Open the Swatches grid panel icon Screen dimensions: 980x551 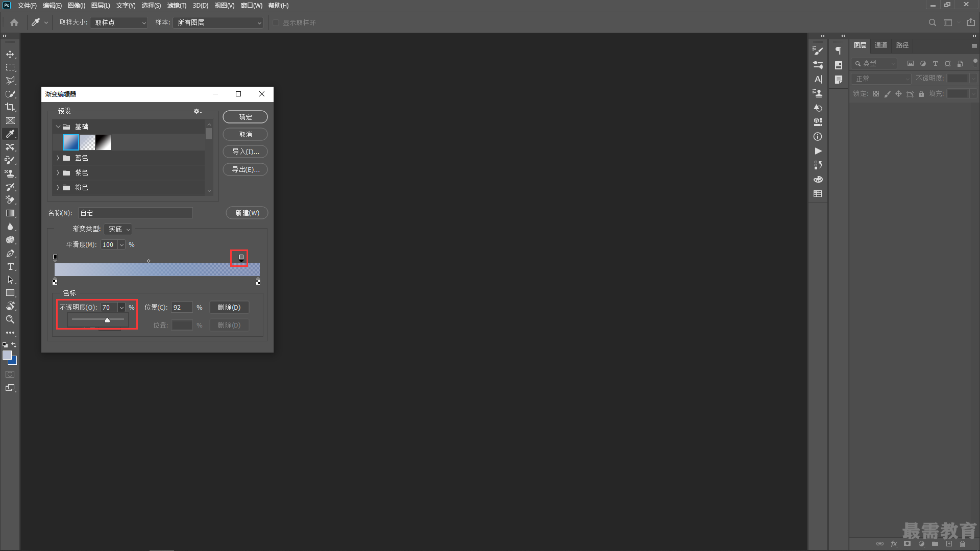point(818,193)
